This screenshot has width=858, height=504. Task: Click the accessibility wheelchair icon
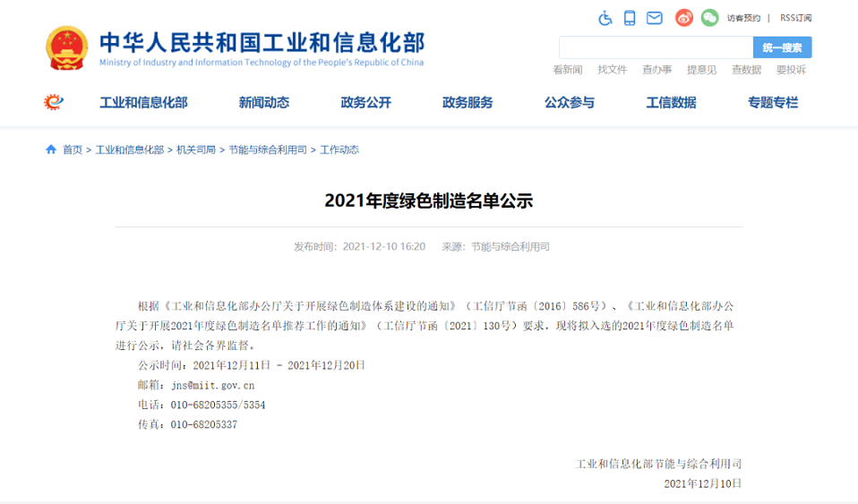(x=605, y=18)
